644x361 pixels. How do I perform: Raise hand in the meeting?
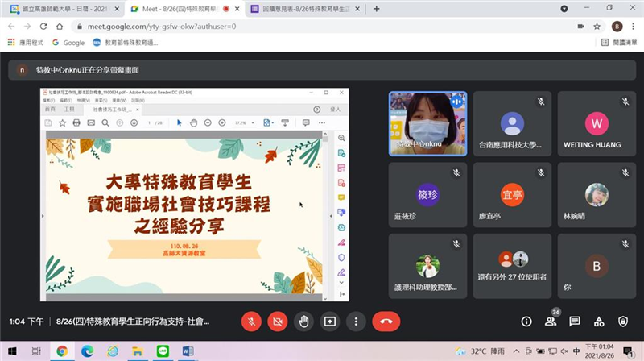pyautogui.click(x=304, y=322)
